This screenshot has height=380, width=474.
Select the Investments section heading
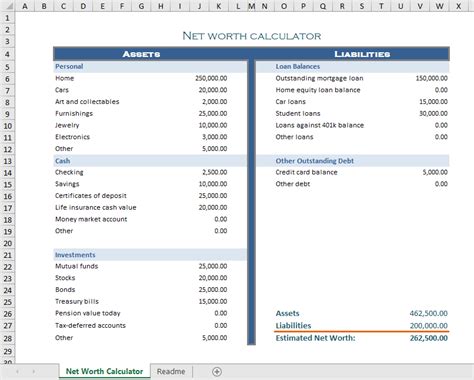click(x=75, y=255)
